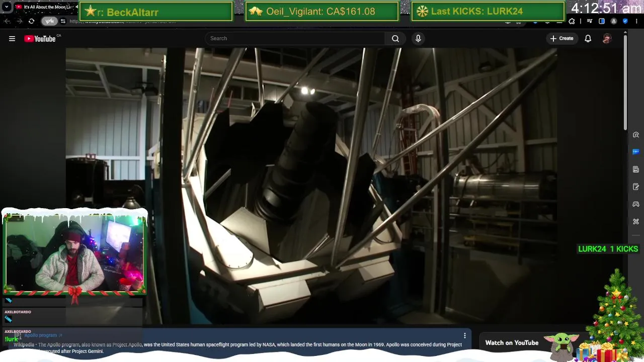This screenshot has height=362, width=644.
Task: Open the YouTube account avatar menu
Action: (x=607, y=38)
